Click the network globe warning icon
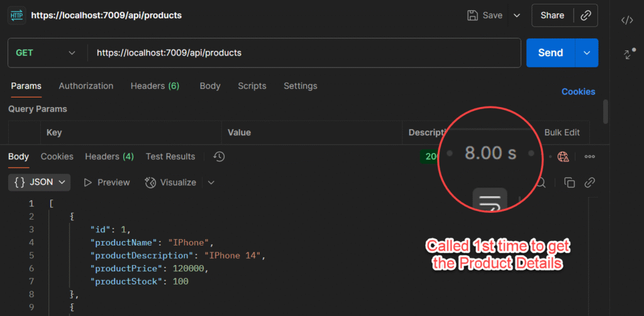Image resolution: width=644 pixels, height=316 pixels. click(x=563, y=157)
